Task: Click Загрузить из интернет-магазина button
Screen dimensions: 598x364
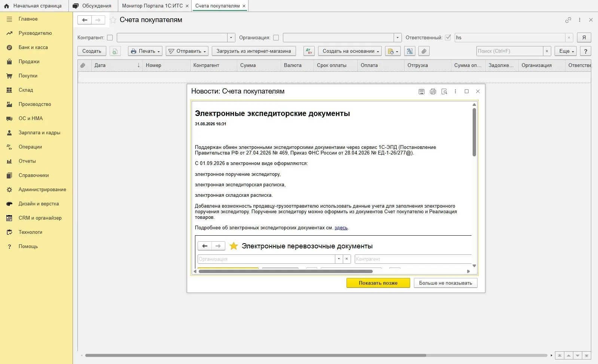Action: (x=254, y=51)
